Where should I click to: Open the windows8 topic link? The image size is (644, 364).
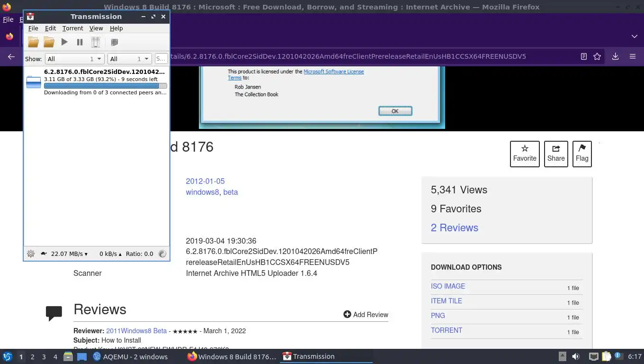point(202,192)
